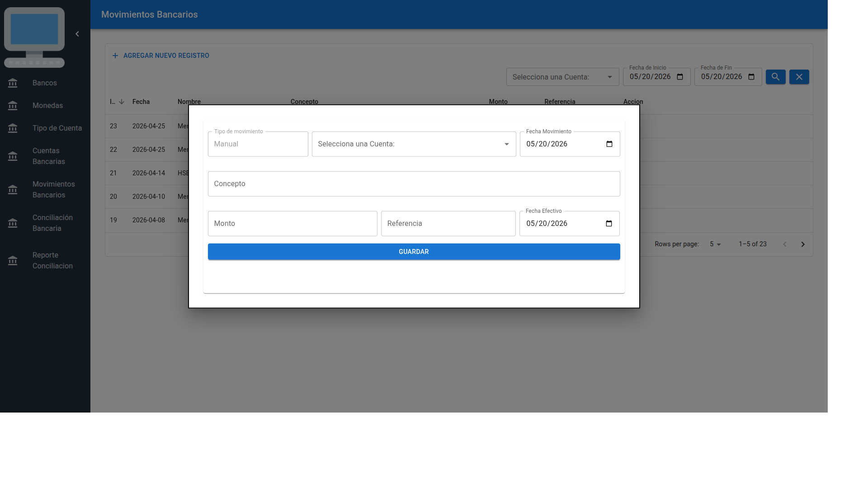The width and height of the screenshot is (868, 488).
Task: Open calendar picker for Fecha de Fin
Action: pos(751,77)
